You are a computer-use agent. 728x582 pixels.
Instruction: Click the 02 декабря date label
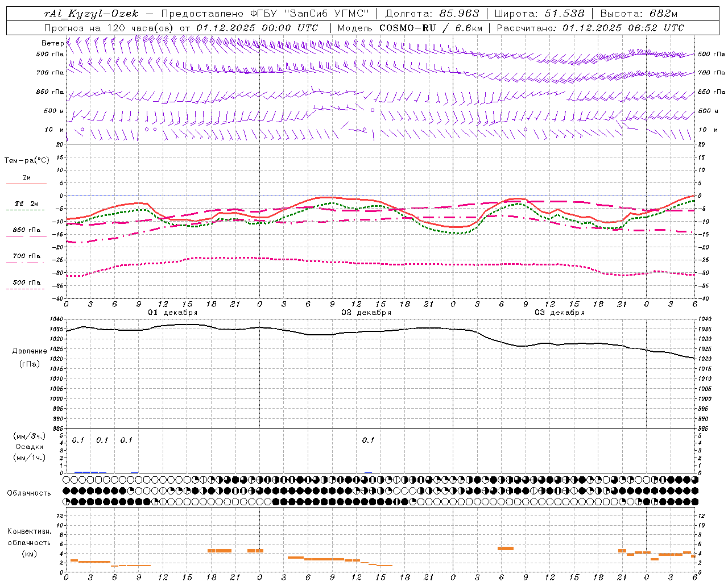coord(366,313)
